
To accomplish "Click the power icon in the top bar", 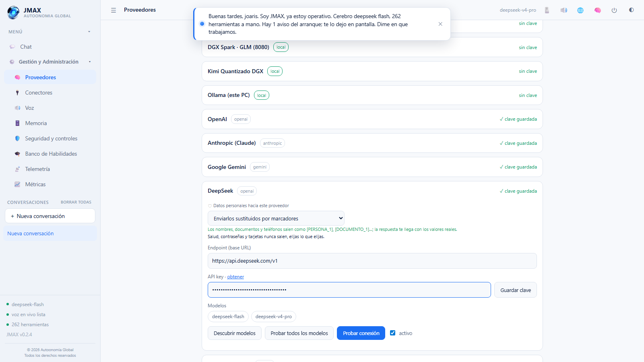I will (x=614, y=10).
